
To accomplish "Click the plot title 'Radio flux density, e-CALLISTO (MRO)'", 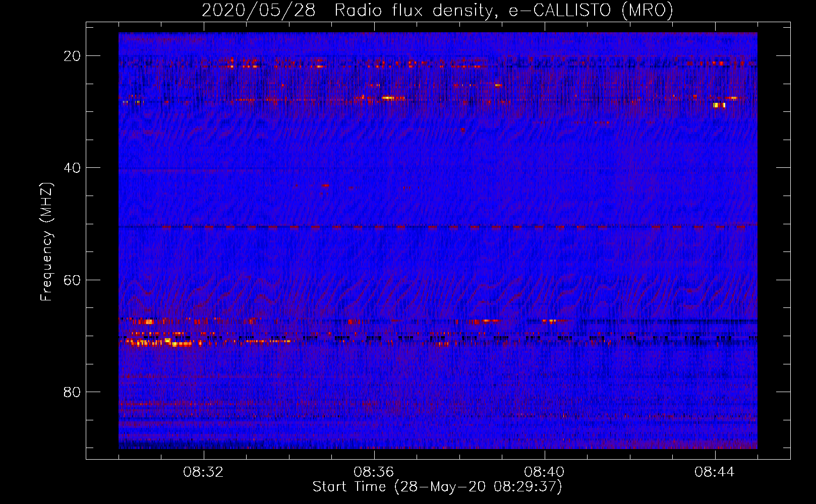I will click(504, 10).
